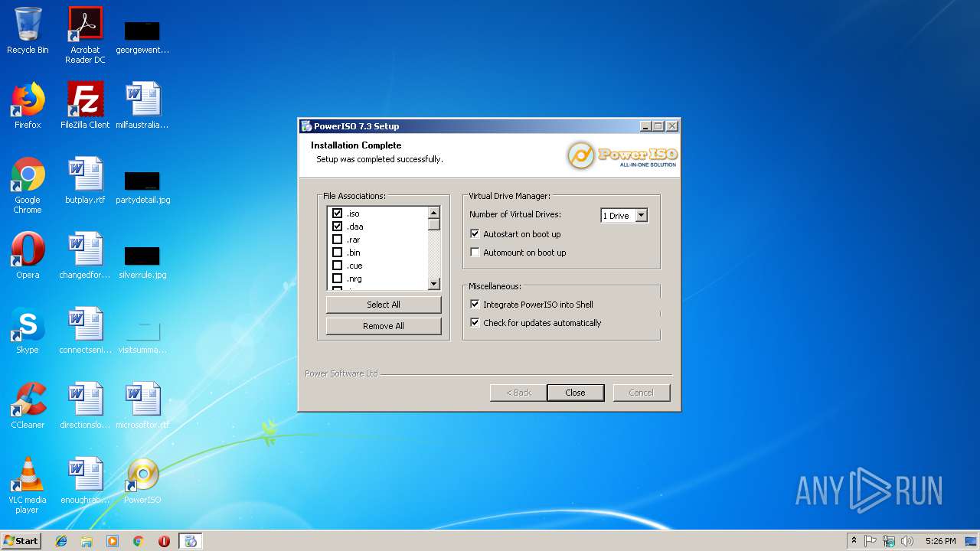This screenshot has height=551, width=980.
Task: Check the .nrg file association
Action: click(337, 279)
